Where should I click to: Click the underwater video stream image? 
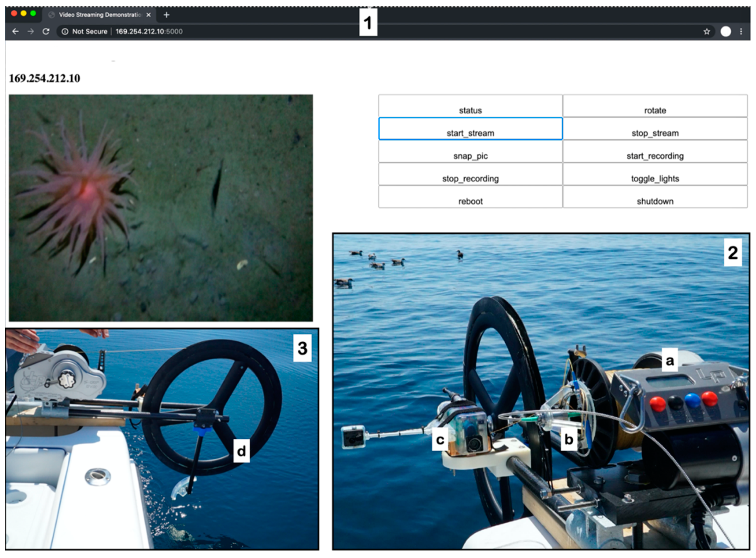coord(161,208)
